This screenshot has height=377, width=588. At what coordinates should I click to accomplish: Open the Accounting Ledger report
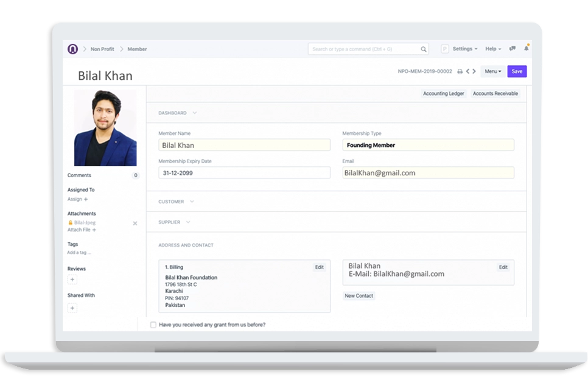point(443,93)
